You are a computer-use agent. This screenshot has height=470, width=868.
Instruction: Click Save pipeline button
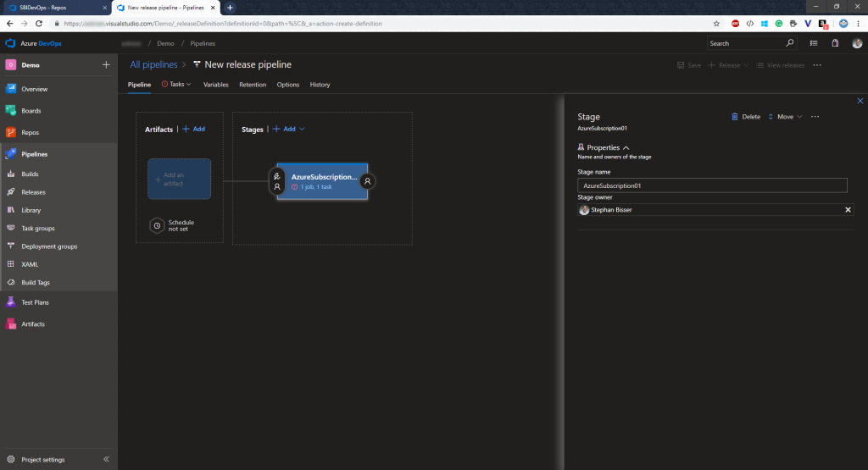(x=689, y=65)
